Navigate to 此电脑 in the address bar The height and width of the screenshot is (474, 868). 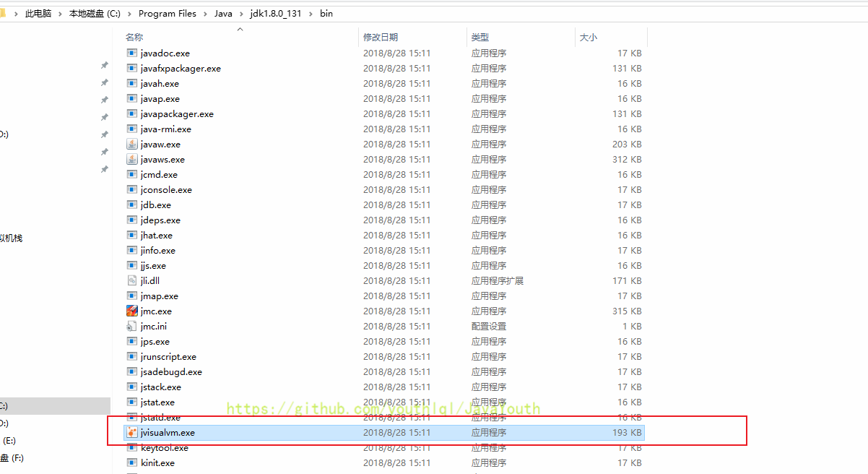pos(38,13)
